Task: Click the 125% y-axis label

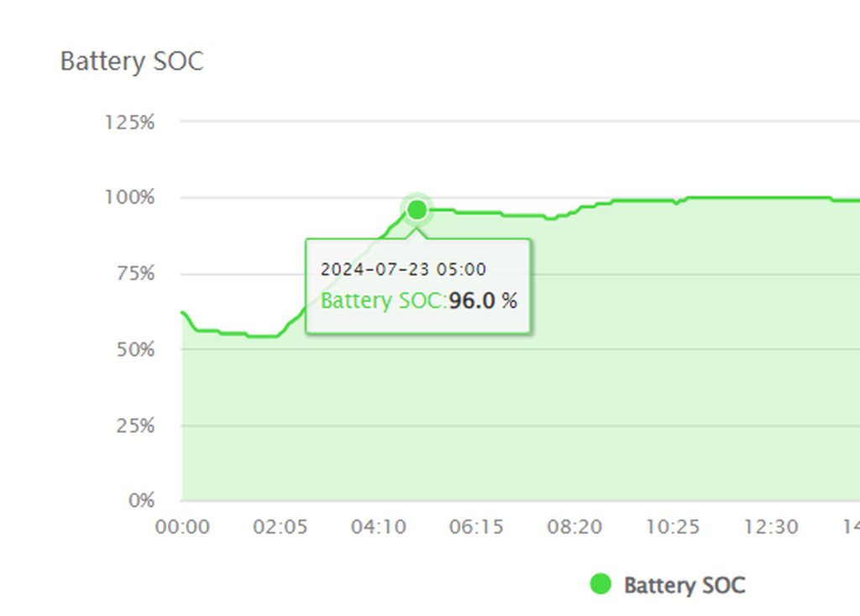Action: (x=129, y=123)
